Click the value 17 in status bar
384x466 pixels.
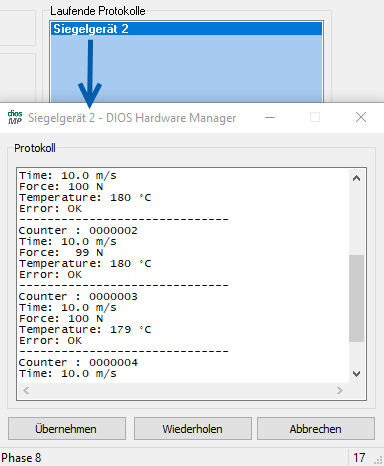[359, 458]
